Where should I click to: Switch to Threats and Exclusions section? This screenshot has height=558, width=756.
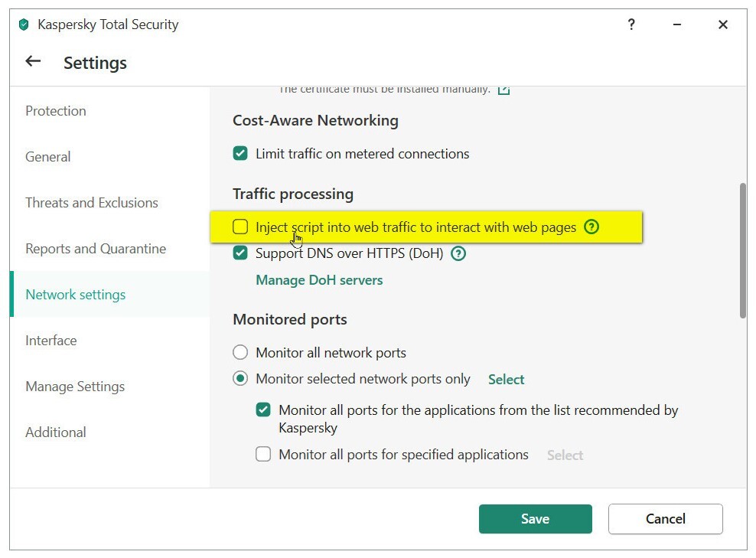[92, 203]
